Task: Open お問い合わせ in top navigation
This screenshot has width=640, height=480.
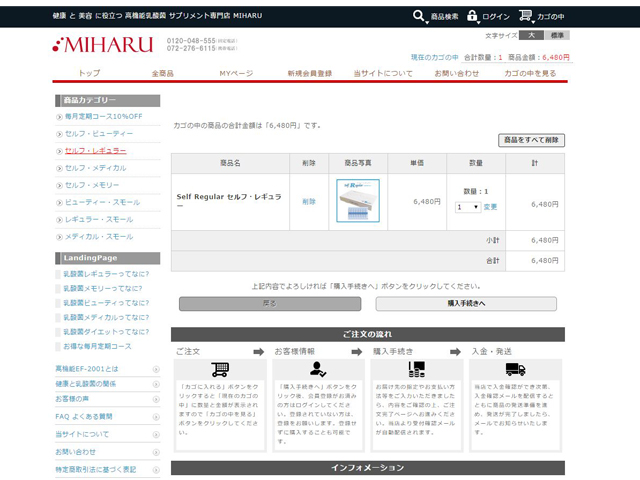Action: [456, 73]
